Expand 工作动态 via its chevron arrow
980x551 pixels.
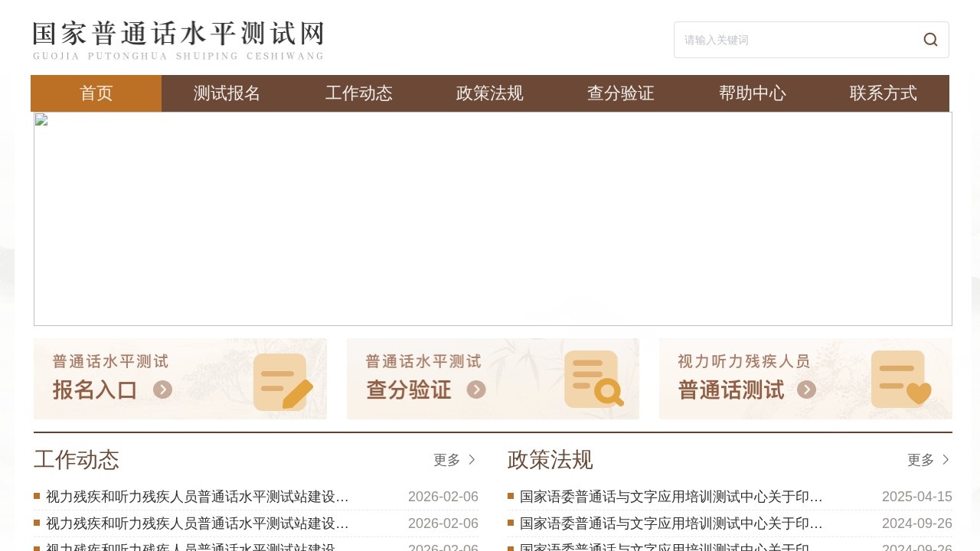point(473,460)
